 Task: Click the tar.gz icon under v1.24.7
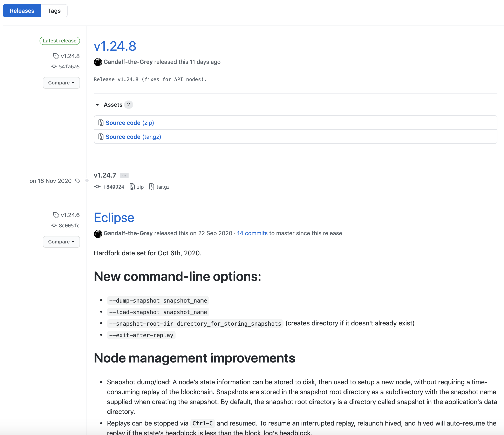click(x=151, y=187)
